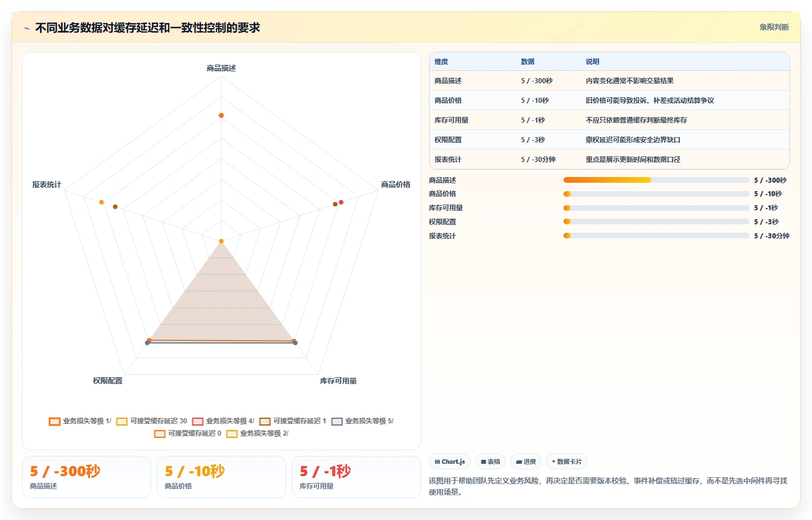The image size is (812, 520).
Task: Click the 商品描述 progress bar
Action: pyautogui.click(x=656, y=180)
